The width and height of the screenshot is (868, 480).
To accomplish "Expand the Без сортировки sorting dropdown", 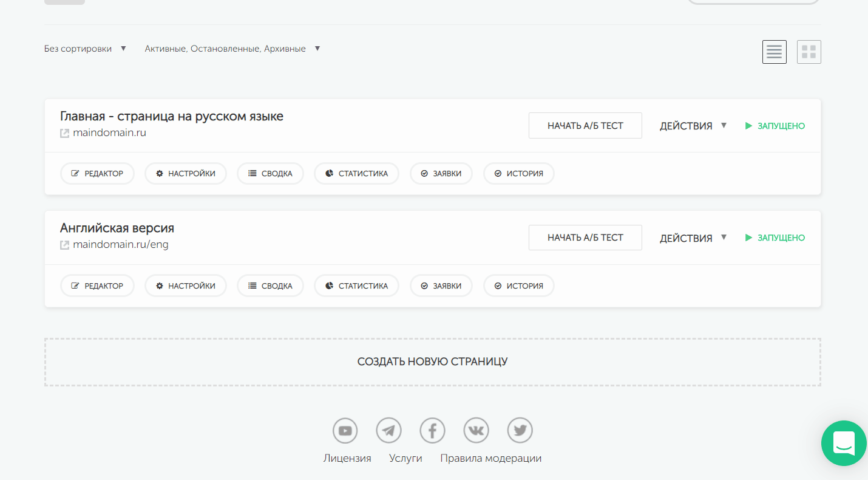I will [85, 49].
